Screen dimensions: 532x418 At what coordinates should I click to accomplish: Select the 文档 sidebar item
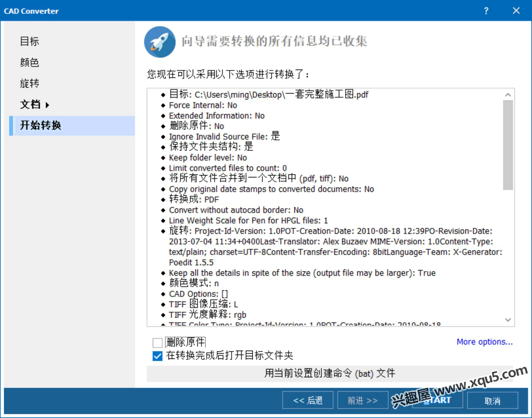point(30,104)
